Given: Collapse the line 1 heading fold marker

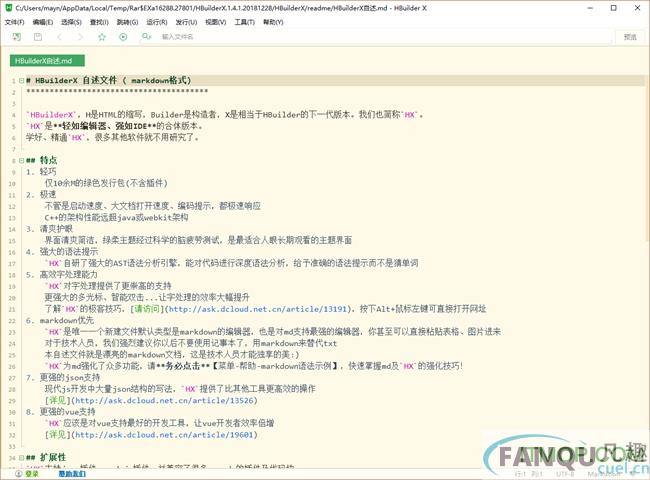Looking at the screenshot, I should (x=22, y=80).
